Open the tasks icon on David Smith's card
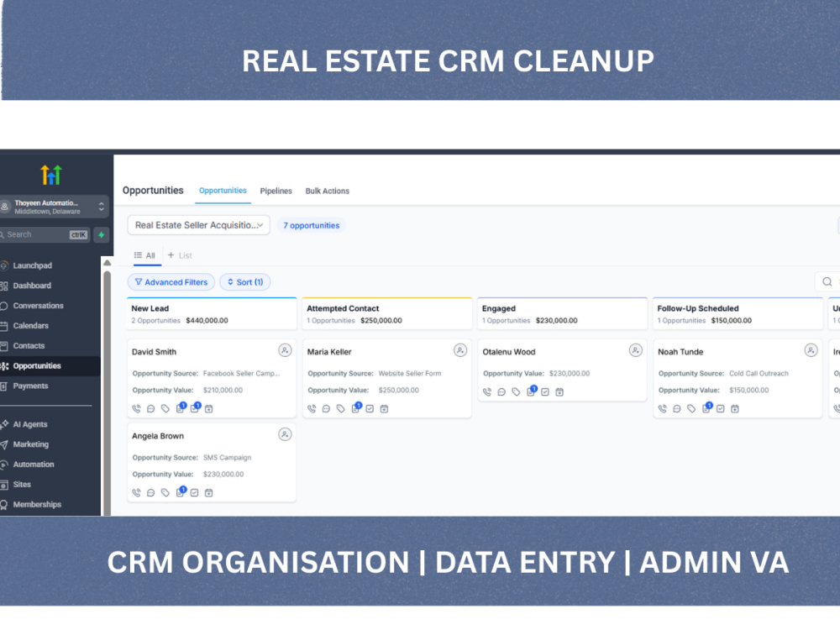840x630 pixels. click(x=195, y=408)
